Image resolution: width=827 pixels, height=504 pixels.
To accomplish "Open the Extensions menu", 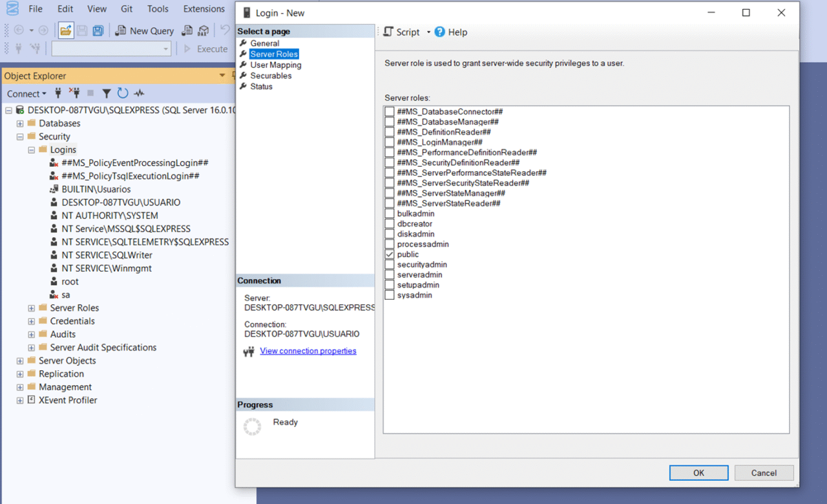I will pos(204,9).
